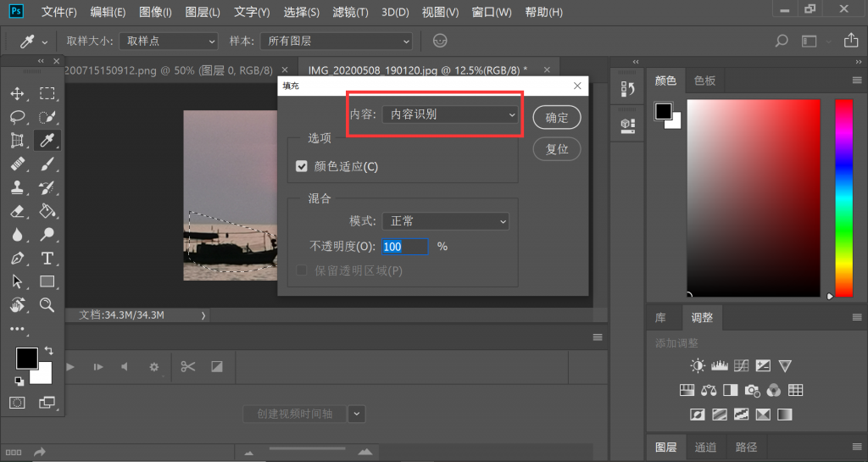The width and height of the screenshot is (868, 462).
Task: Expand the create video timeline dropdown arrow
Action: (x=357, y=414)
